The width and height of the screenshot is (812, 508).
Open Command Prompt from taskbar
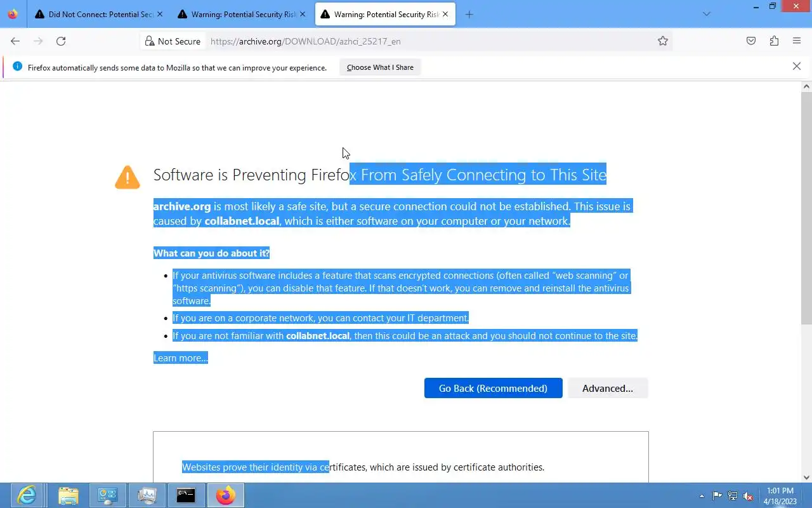pos(186,495)
